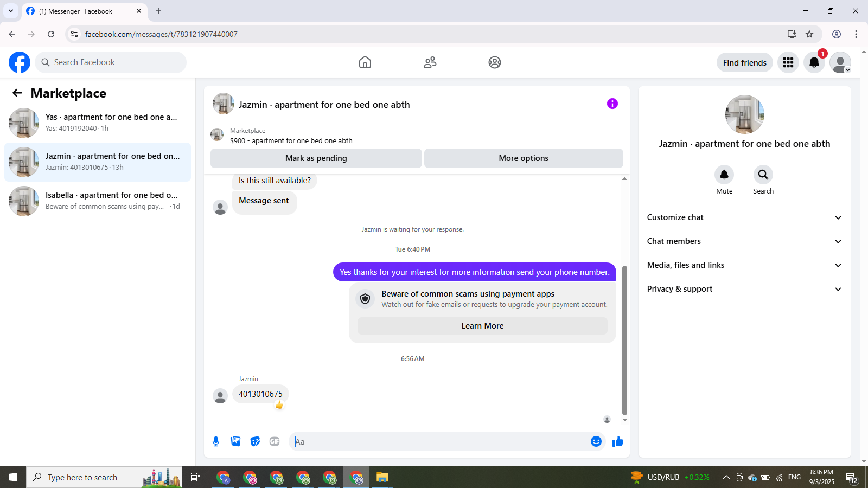
Task: Install app icon in address bar
Action: click(792, 34)
